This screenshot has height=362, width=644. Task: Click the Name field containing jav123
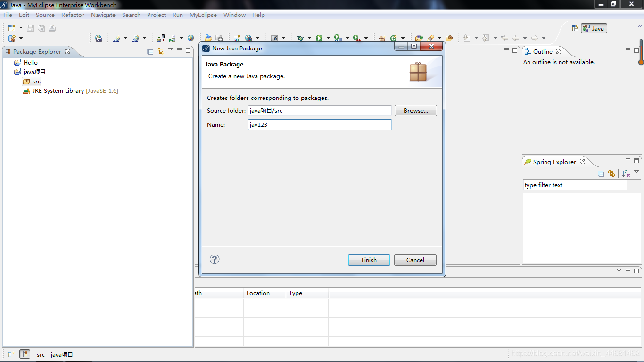pyautogui.click(x=320, y=125)
